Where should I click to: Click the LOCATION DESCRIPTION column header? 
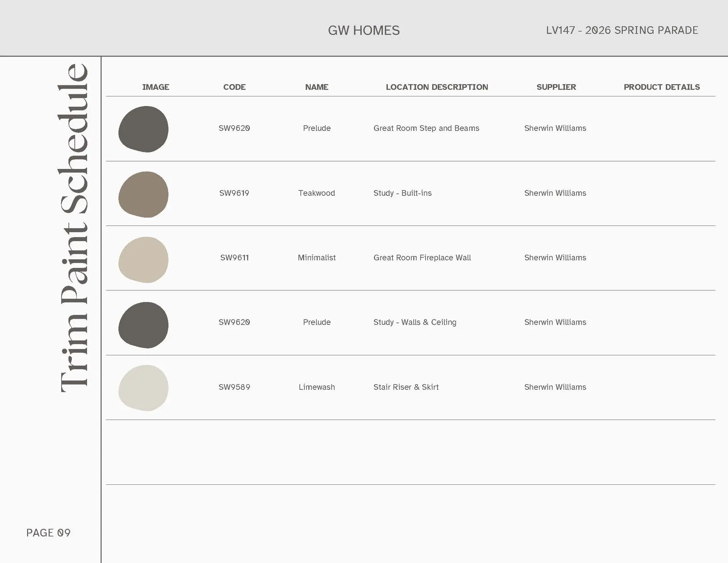[437, 87]
